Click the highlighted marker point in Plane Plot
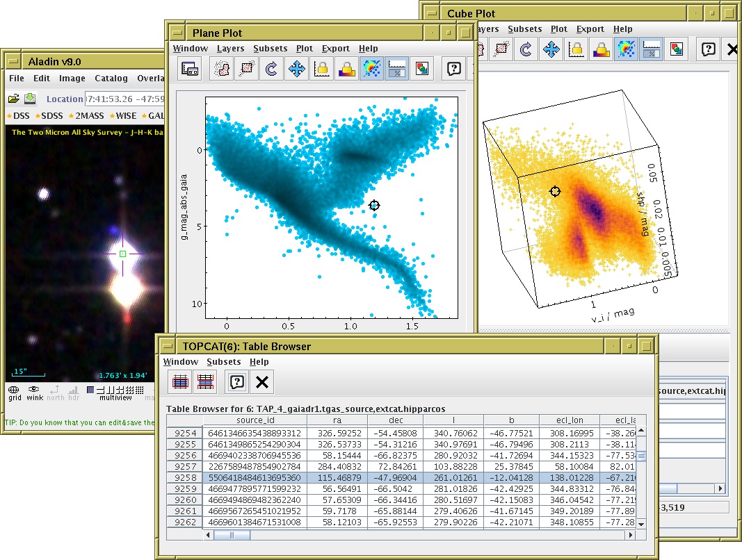 click(x=374, y=205)
